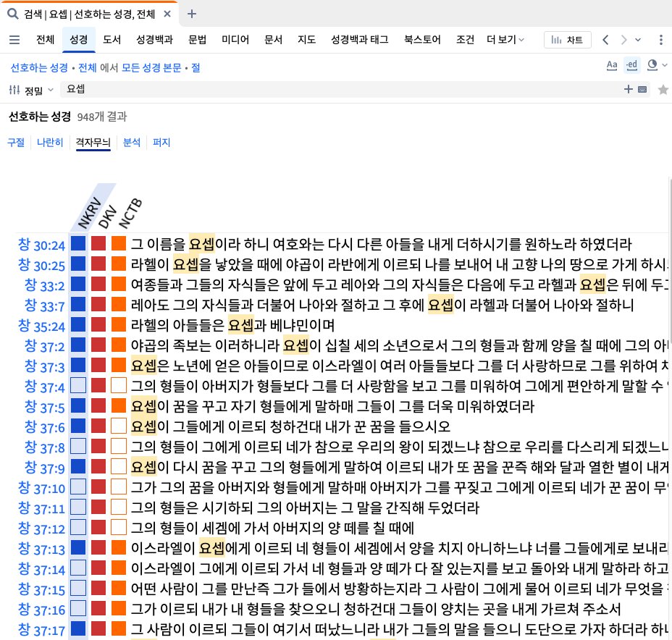The image size is (672, 640).
Task: Open the 창 37:5 verse reference
Action: point(45,407)
